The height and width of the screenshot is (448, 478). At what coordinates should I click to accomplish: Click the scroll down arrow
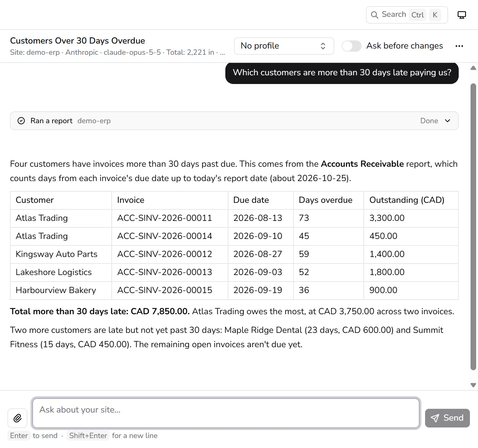click(x=473, y=385)
